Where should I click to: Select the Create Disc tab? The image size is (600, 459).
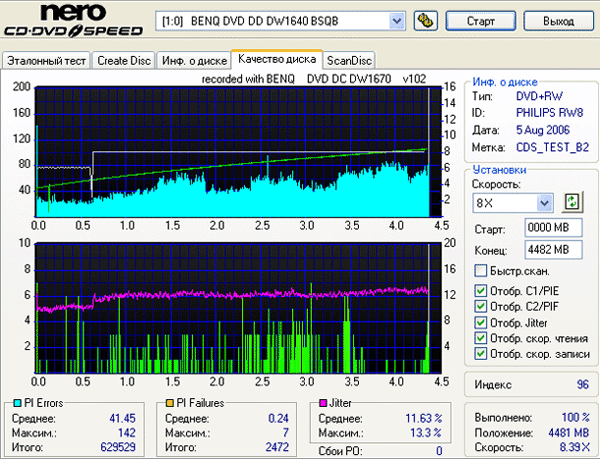124,60
